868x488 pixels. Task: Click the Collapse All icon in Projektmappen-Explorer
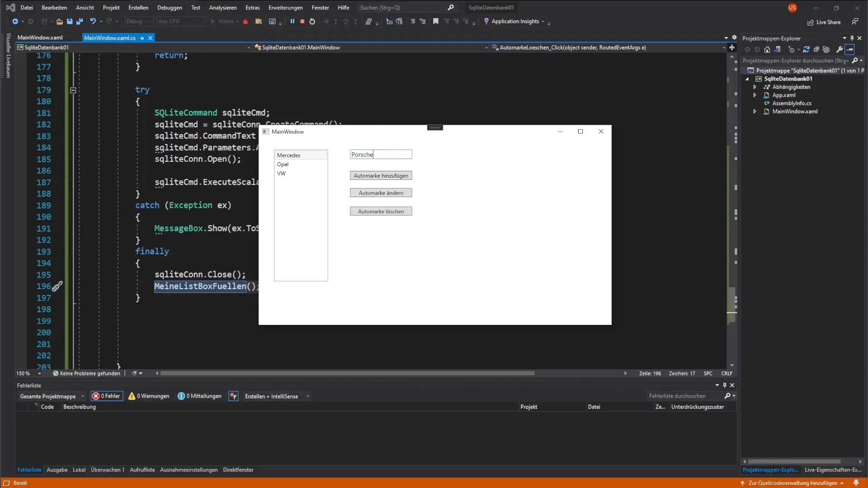click(x=816, y=50)
